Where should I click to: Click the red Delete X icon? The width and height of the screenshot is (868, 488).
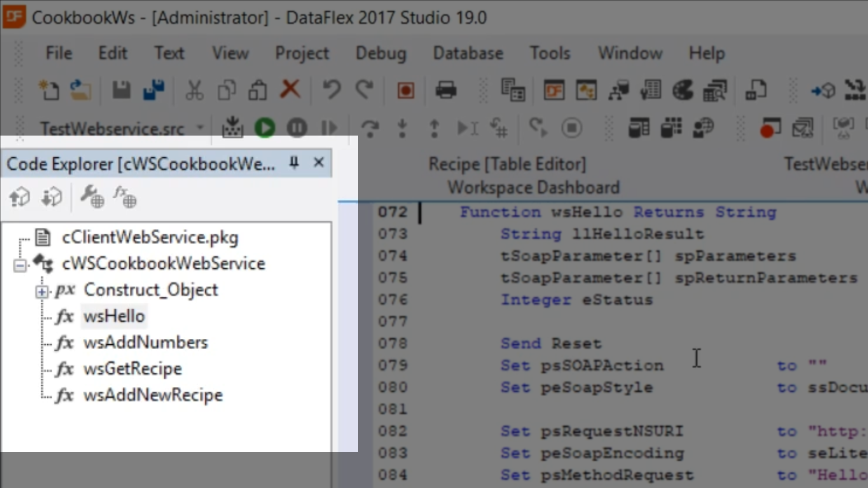click(290, 89)
